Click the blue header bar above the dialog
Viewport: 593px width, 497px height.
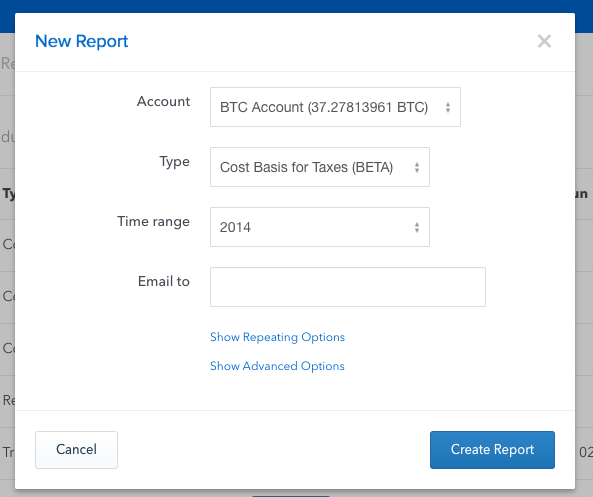(x=296, y=6)
